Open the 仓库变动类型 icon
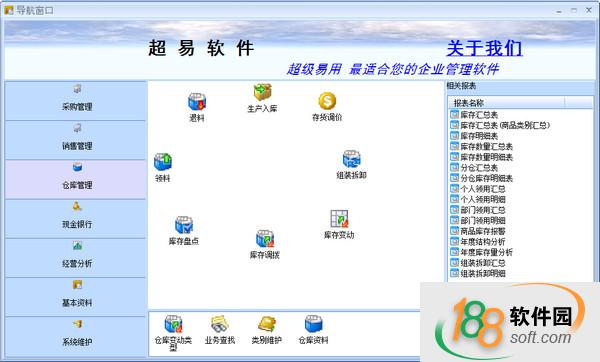 pyautogui.click(x=173, y=324)
